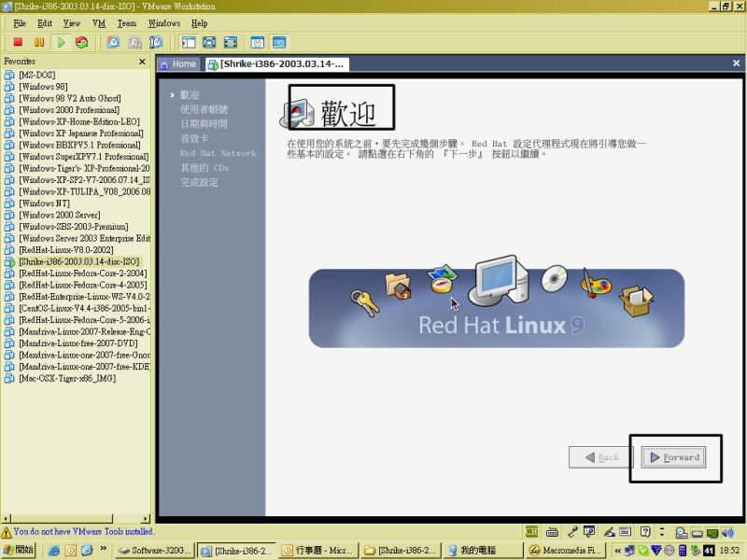This screenshot has width=747, height=560.
Task: Click the keys icon in Red Hat banner
Action: pos(364,302)
